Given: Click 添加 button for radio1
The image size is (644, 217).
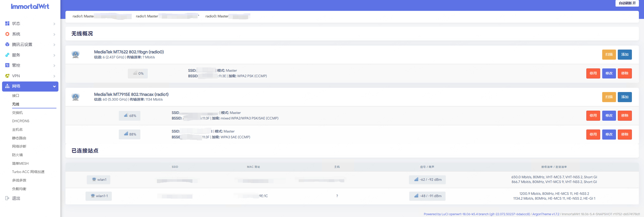Looking at the screenshot, I should coord(625,97).
